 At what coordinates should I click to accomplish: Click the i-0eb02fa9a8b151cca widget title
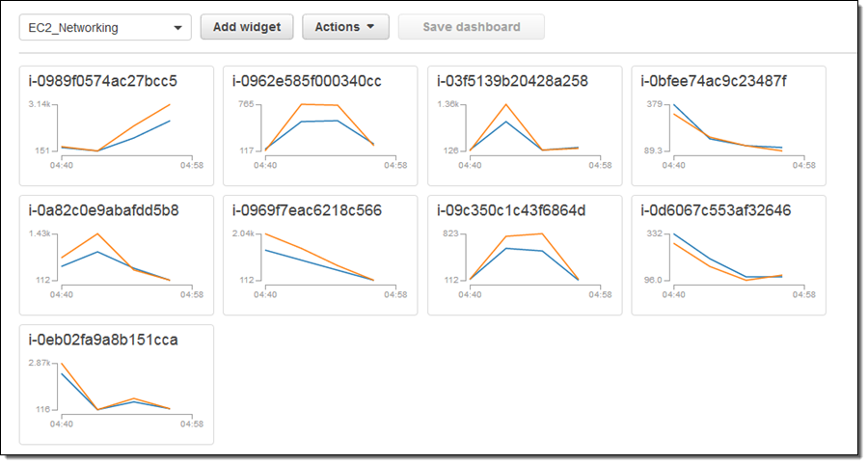103,340
